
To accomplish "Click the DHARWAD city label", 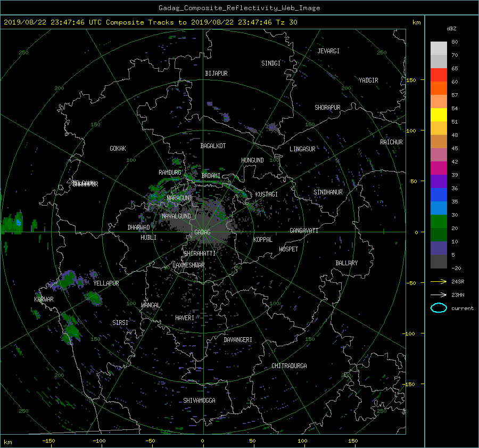I will 138,227.
